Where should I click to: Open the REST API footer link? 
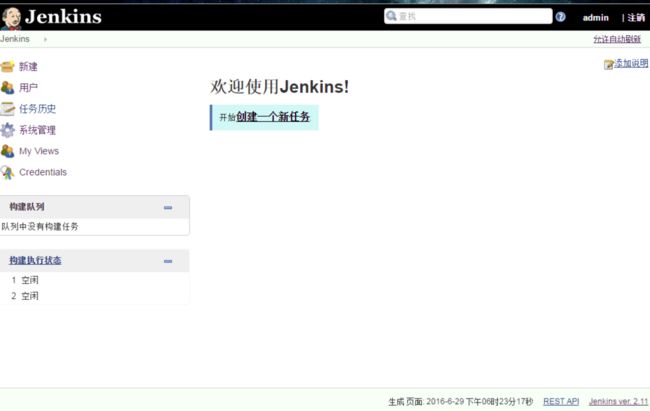(561, 401)
